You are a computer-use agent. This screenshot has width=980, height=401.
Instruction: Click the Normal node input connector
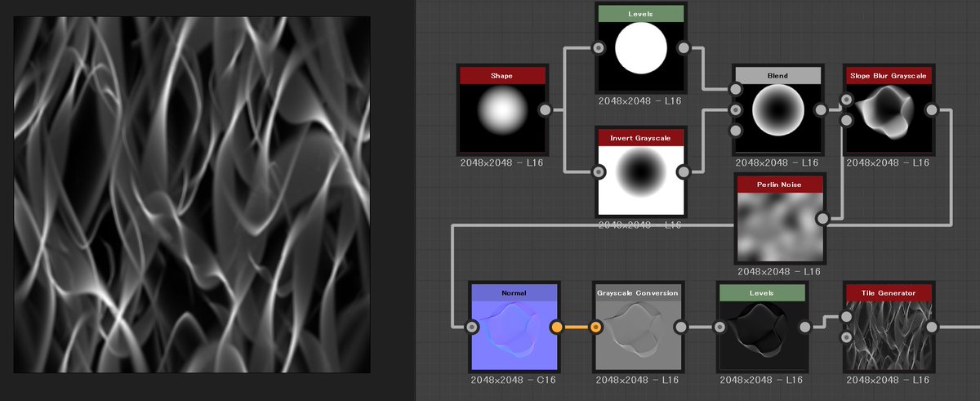pos(471,327)
